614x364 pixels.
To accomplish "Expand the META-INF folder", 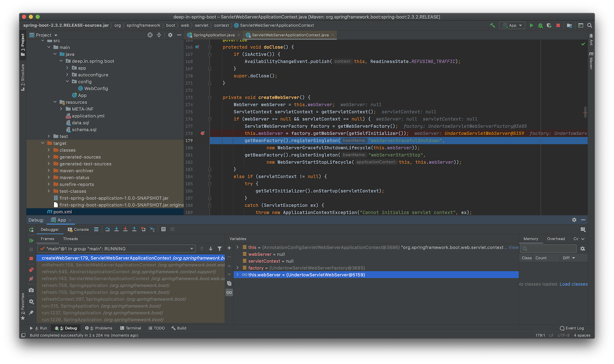I will tap(61, 109).
